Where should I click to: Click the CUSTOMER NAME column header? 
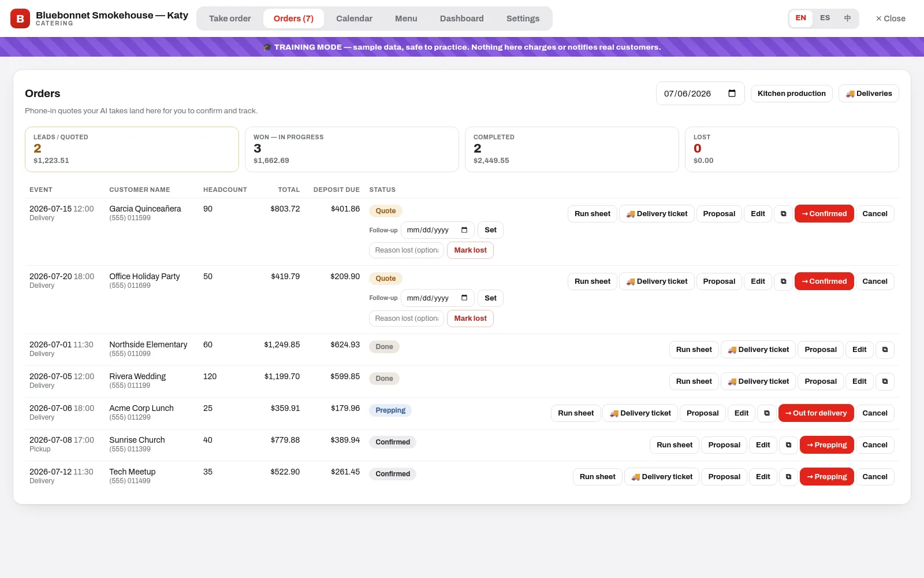point(140,190)
